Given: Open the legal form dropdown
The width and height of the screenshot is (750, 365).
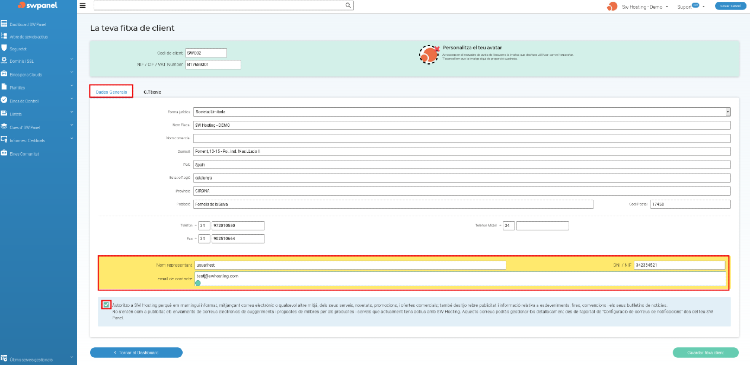Looking at the screenshot, I should click(462, 111).
